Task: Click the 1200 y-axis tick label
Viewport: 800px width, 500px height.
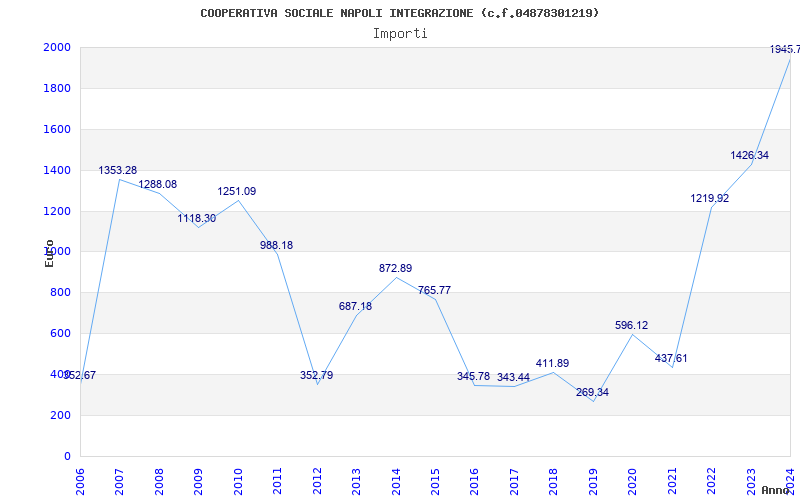Action: [x=57, y=211]
